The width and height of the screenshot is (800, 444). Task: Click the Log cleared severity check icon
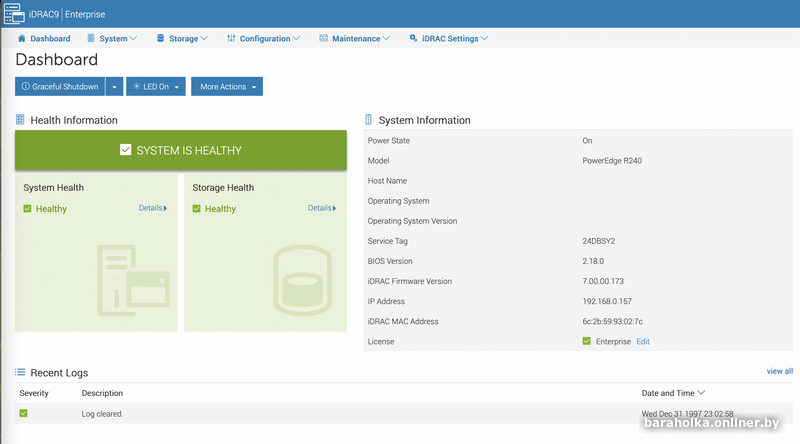(x=23, y=413)
